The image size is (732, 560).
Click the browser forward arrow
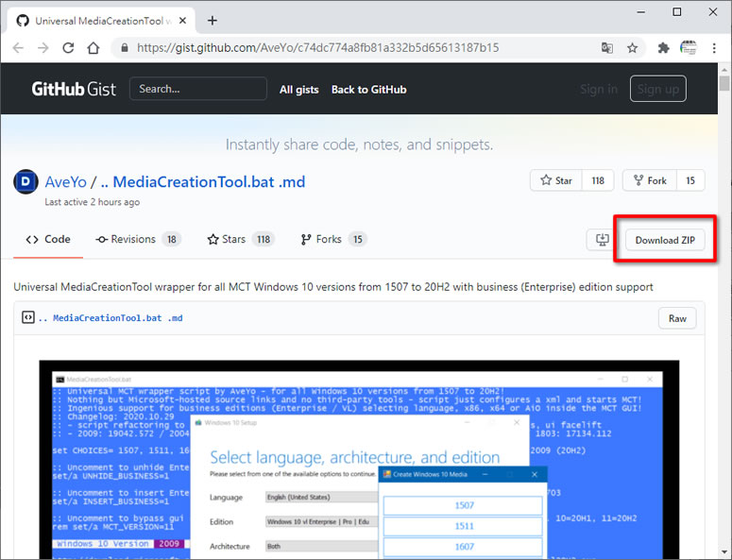pos(43,47)
